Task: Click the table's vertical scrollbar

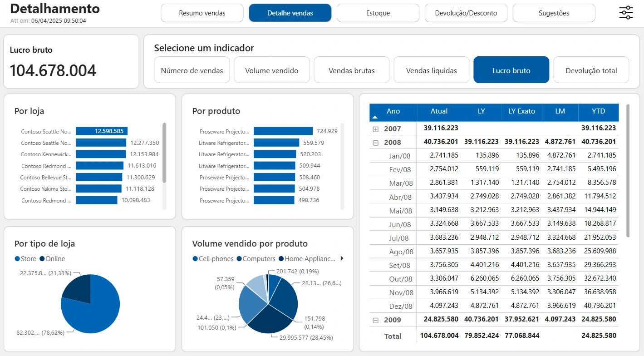Action: pyautogui.click(x=628, y=171)
